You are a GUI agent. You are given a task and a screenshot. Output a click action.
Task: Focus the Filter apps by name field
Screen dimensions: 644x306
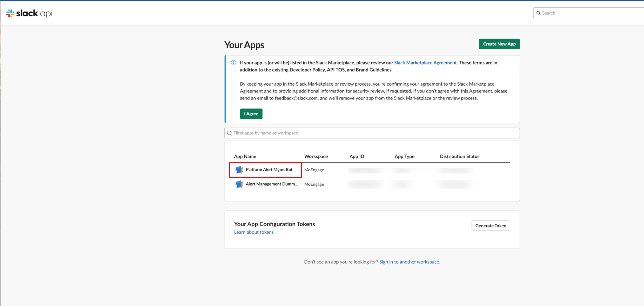pos(375,133)
